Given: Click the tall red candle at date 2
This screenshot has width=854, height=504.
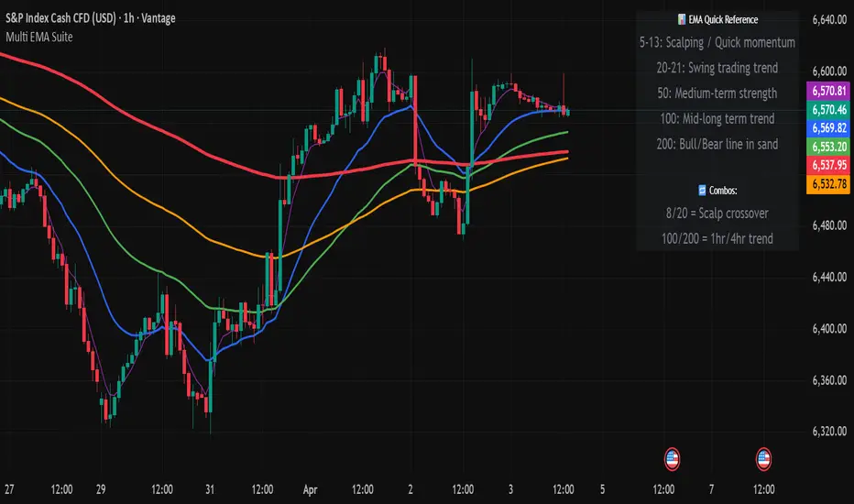Looking at the screenshot, I should point(415,120).
